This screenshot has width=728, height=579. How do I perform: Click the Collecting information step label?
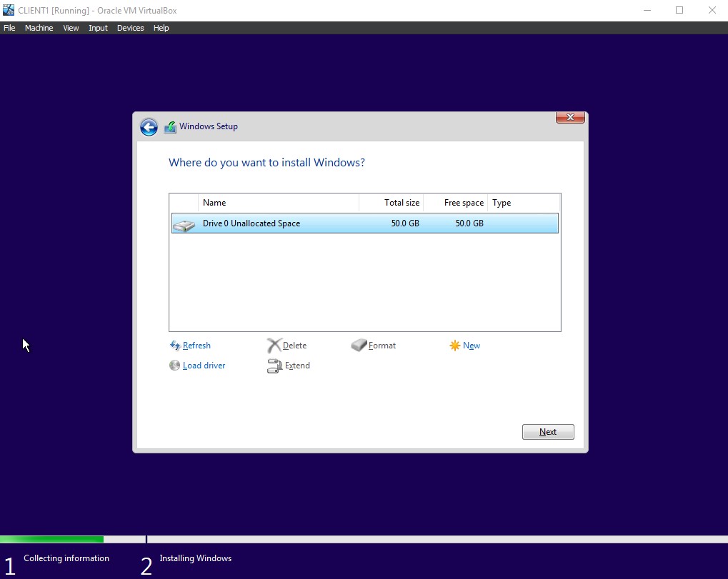[x=66, y=558]
